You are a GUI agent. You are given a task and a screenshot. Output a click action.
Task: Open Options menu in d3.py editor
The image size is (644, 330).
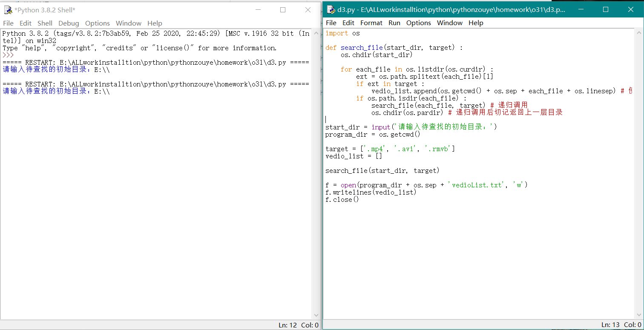click(419, 23)
